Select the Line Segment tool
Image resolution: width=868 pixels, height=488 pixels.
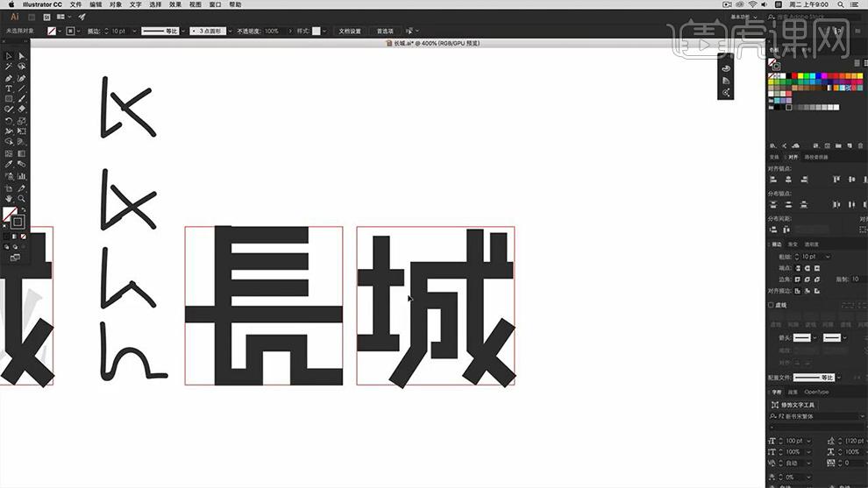point(22,88)
